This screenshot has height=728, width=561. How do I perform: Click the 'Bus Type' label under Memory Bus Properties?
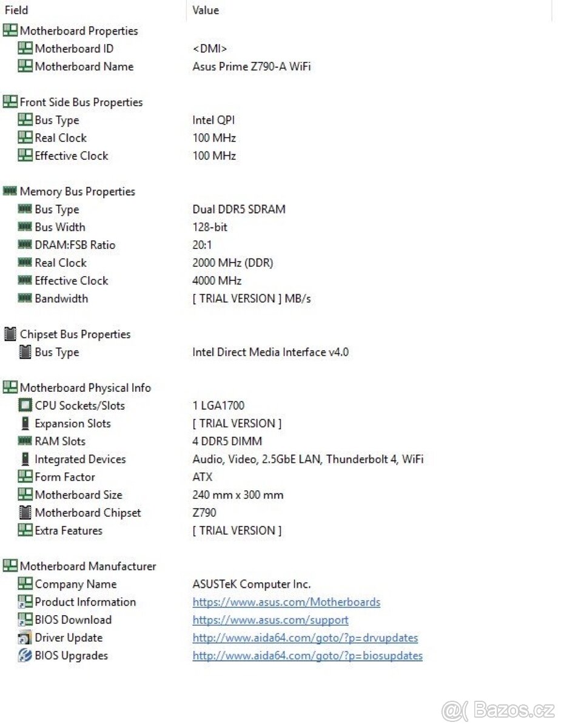pos(57,209)
